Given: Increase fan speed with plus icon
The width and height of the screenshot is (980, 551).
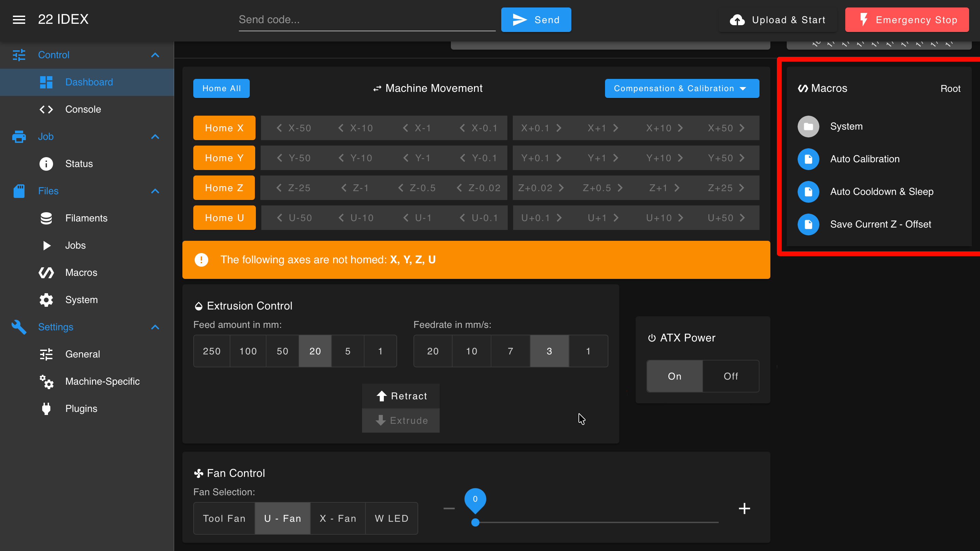Looking at the screenshot, I should click(744, 508).
